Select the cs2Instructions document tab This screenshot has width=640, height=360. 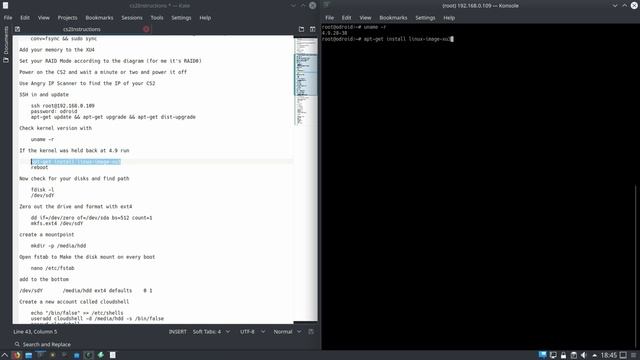pyautogui.click(x=82, y=29)
